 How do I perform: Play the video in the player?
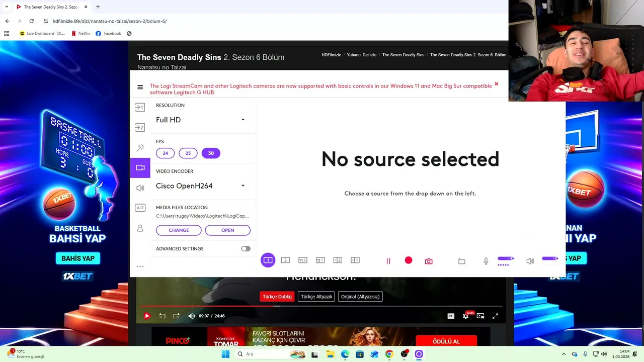tap(147, 316)
